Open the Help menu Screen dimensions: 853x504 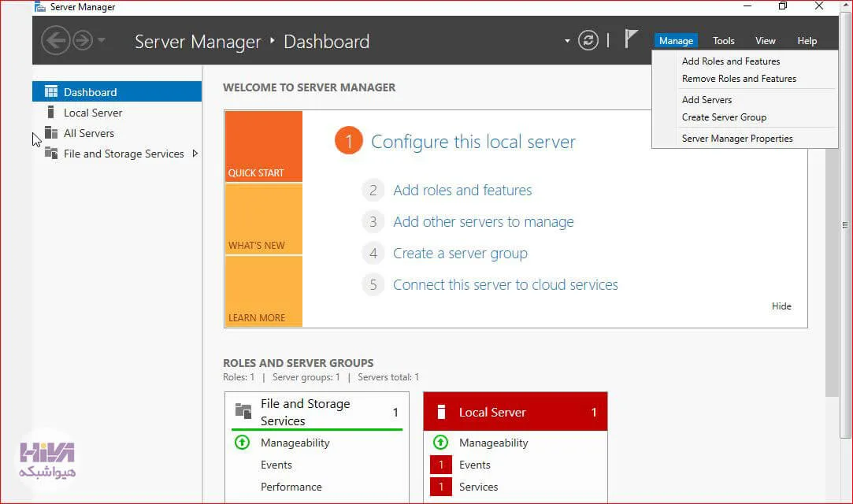[807, 41]
